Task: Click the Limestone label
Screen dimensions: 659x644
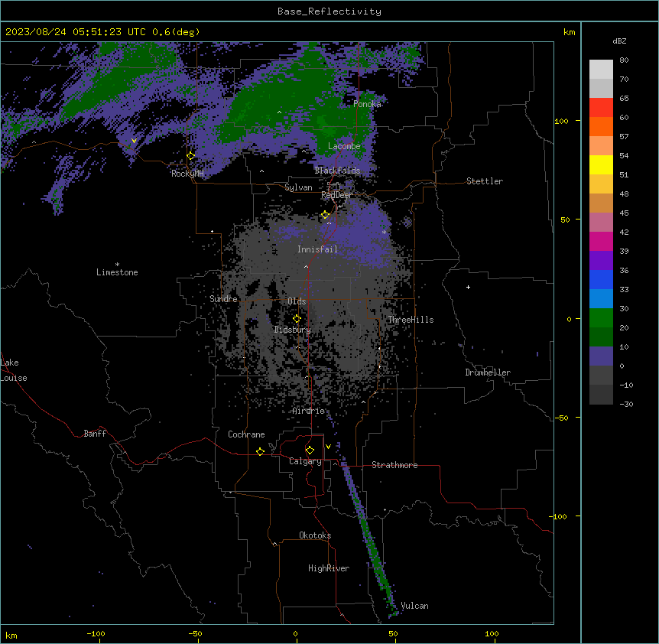Action: click(x=117, y=272)
